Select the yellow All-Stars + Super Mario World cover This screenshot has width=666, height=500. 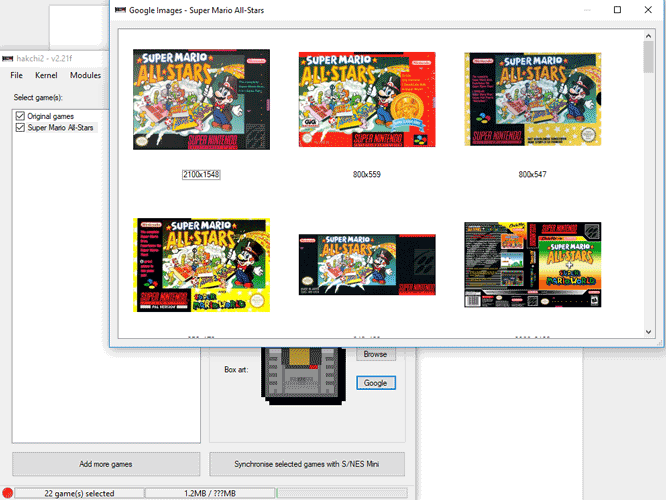[201, 265]
